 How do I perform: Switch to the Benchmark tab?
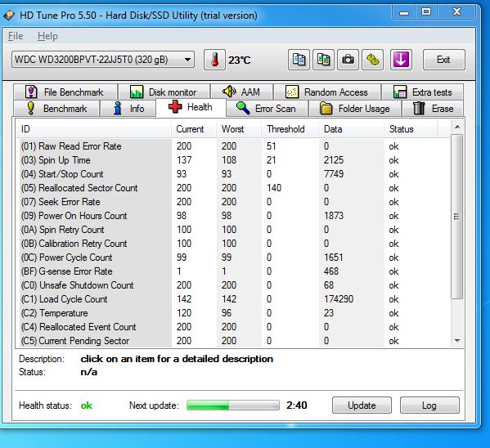pyautogui.click(x=57, y=109)
